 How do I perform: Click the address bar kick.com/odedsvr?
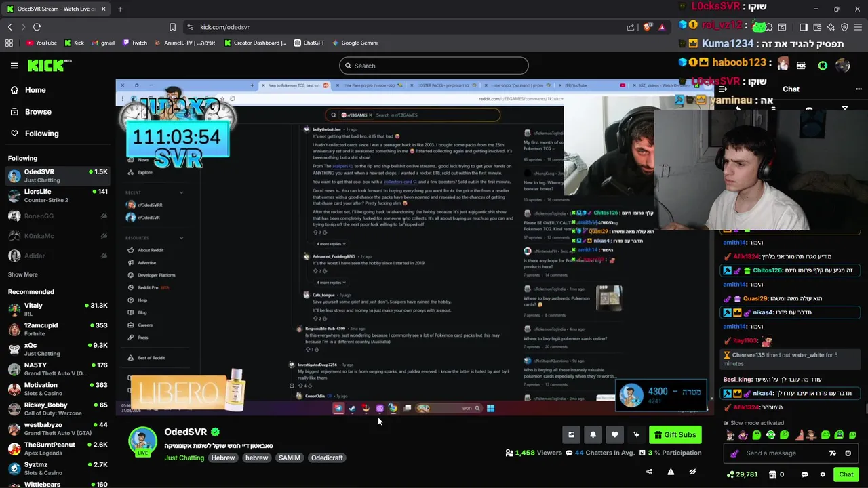(407, 27)
